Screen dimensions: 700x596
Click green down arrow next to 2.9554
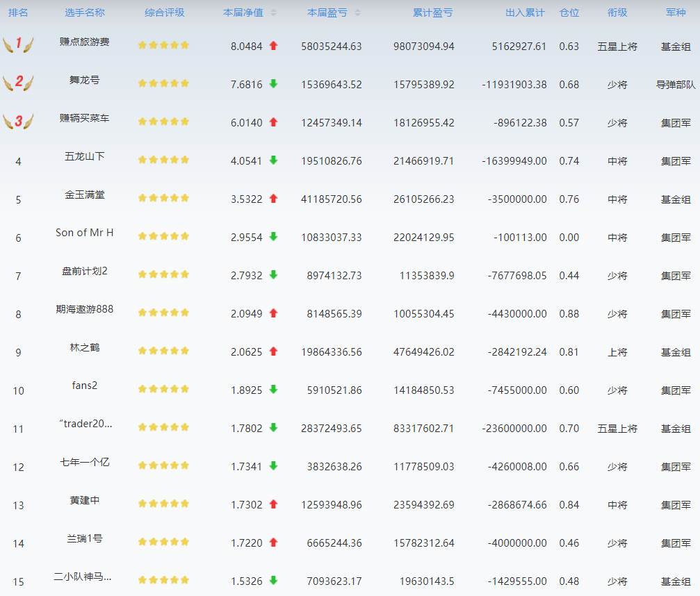click(x=274, y=236)
